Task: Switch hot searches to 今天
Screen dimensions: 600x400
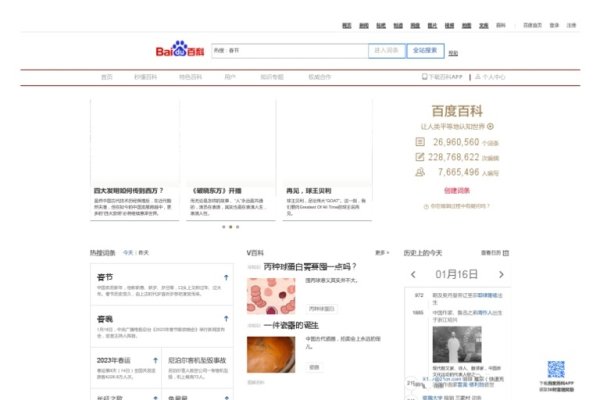Action: [x=128, y=253]
